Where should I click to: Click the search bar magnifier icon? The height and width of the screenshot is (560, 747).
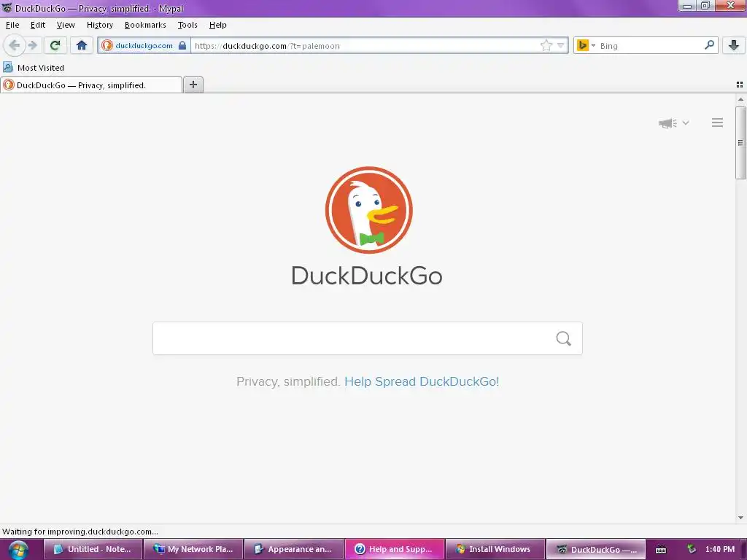pos(709,45)
